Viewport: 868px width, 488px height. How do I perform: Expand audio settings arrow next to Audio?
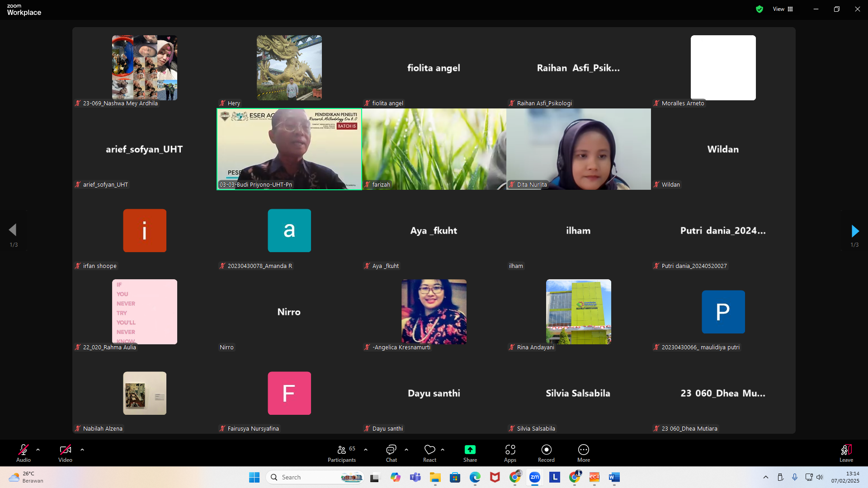pos(38,450)
